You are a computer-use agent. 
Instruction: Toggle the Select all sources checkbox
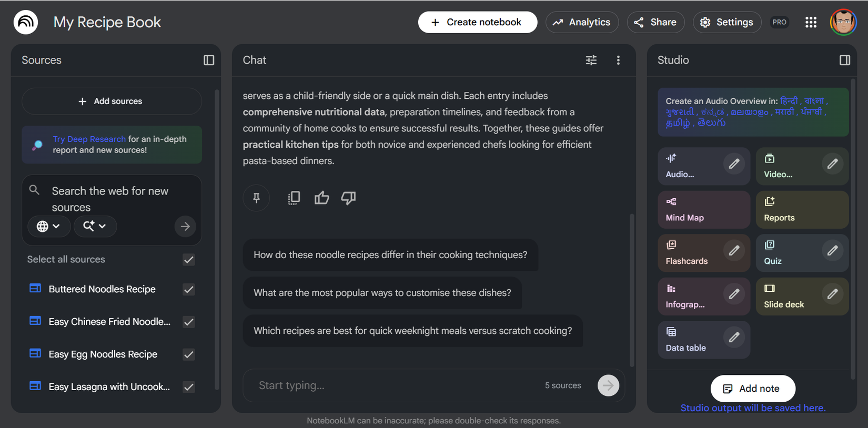(188, 260)
